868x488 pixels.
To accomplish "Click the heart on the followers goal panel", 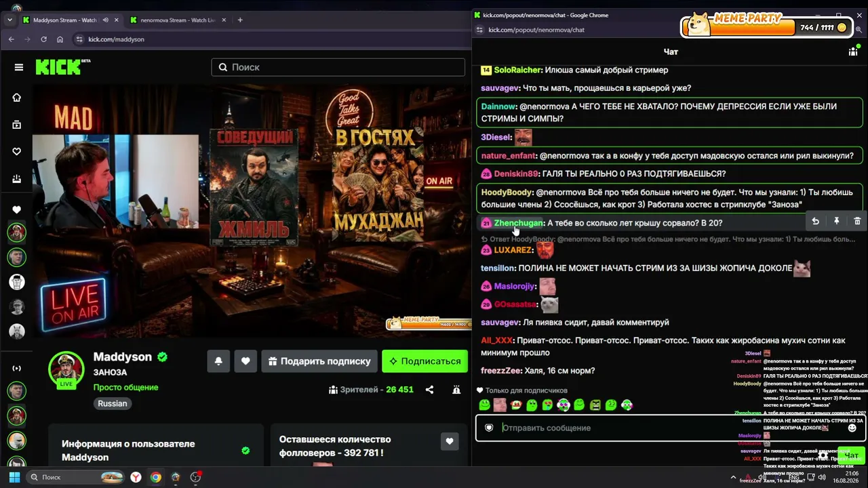I will 450,441.
